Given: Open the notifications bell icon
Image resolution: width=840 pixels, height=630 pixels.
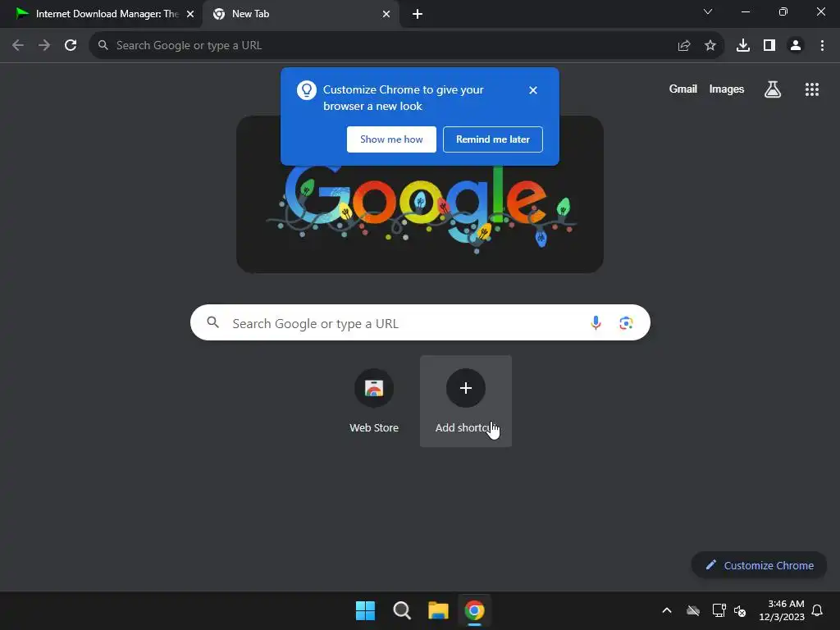Looking at the screenshot, I should 817,610.
